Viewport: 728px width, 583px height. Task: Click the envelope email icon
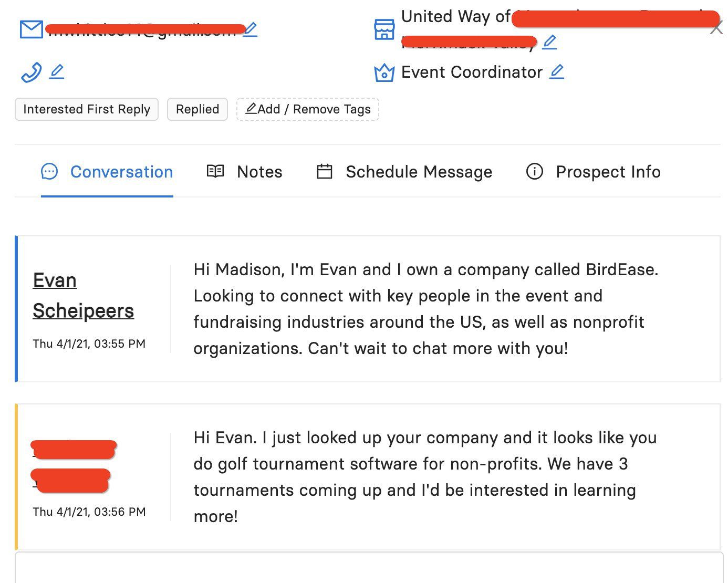[31, 29]
